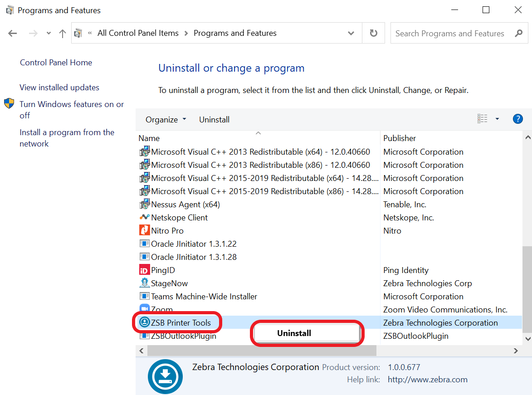Click the Zoom application icon
This screenshot has width=532, height=395.
coord(144,309)
